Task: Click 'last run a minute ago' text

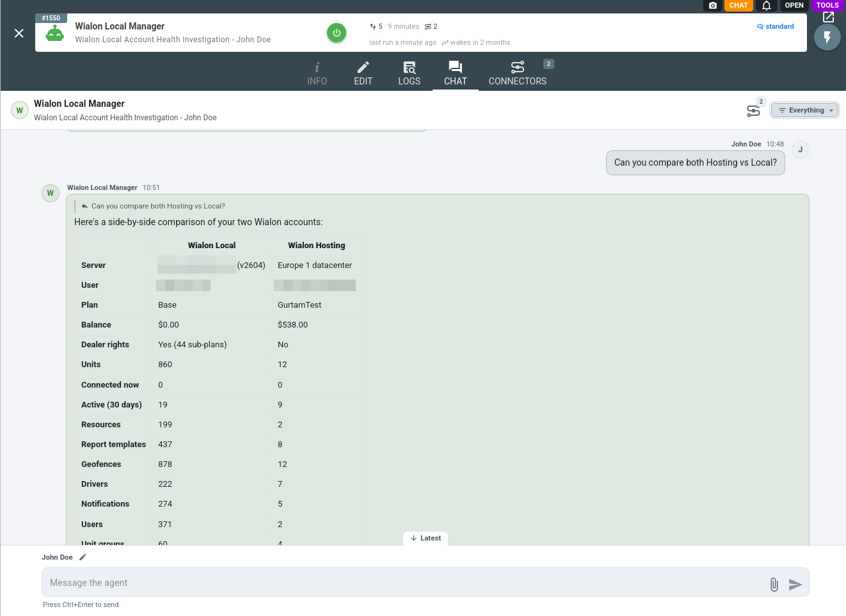Action: pos(403,42)
